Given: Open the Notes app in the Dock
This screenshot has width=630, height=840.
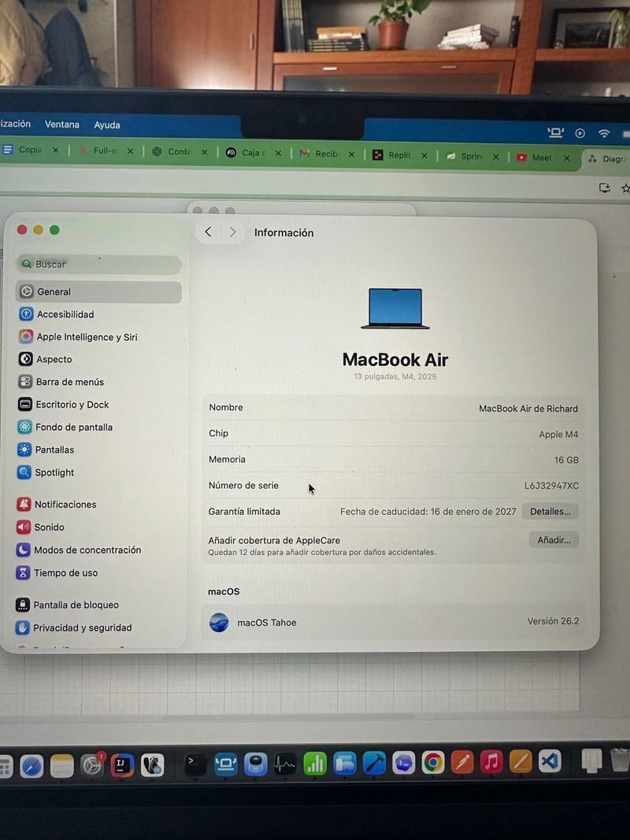Looking at the screenshot, I should 61,766.
